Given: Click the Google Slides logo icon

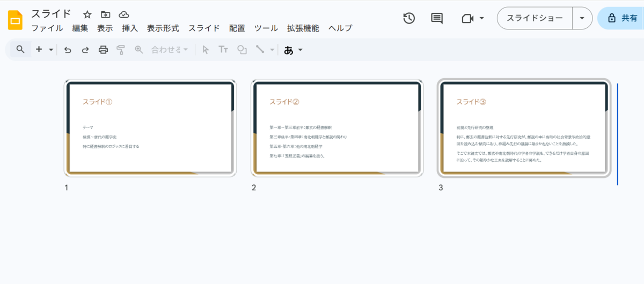Looking at the screenshot, I should pyautogui.click(x=15, y=21).
